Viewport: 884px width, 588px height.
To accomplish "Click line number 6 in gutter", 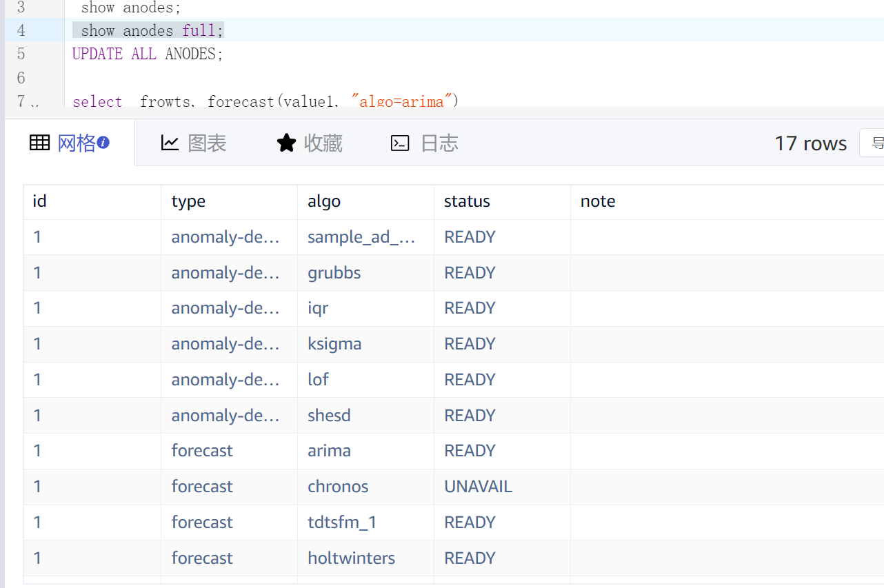I will pyautogui.click(x=21, y=77).
